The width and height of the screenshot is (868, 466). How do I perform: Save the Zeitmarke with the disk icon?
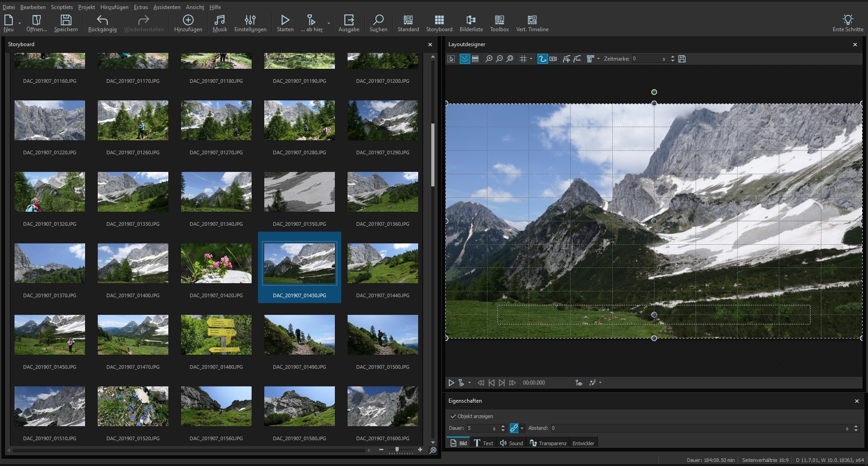pos(682,59)
